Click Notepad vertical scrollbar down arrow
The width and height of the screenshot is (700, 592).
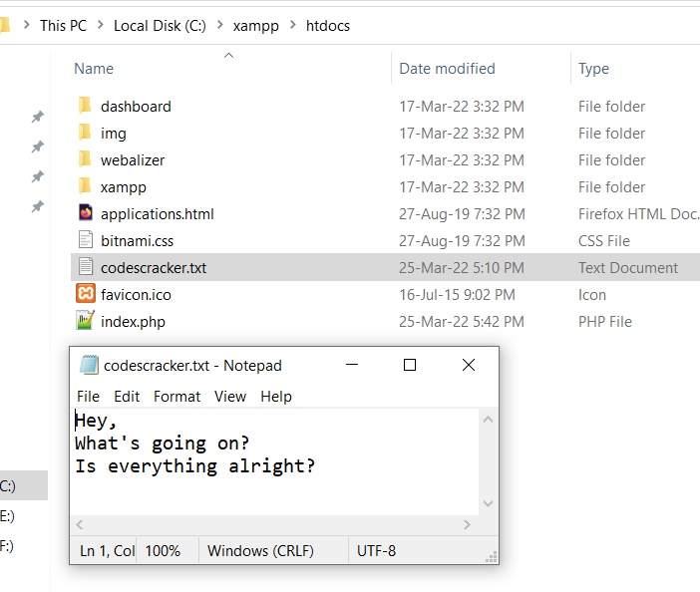[488, 503]
